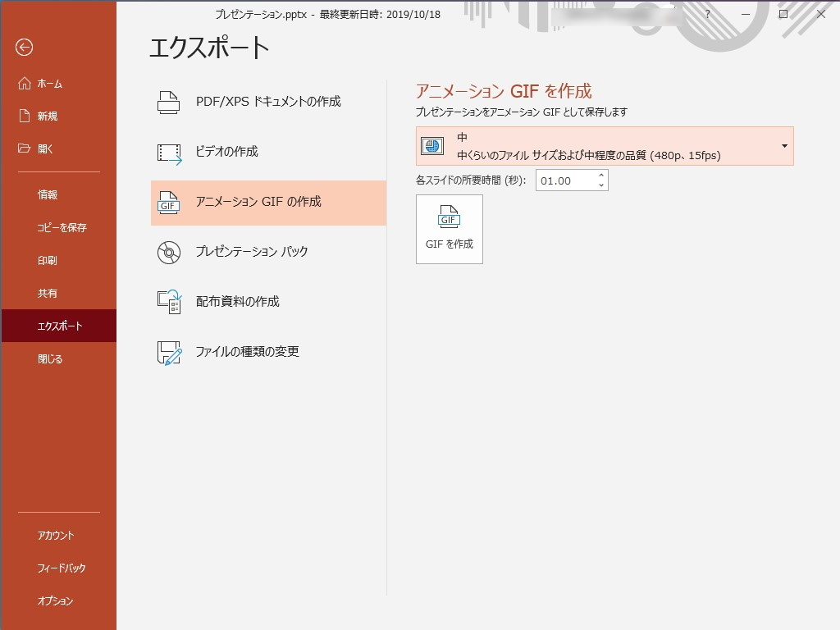Click the 01.00 duration input field
The image size is (840, 630).
tap(564, 180)
